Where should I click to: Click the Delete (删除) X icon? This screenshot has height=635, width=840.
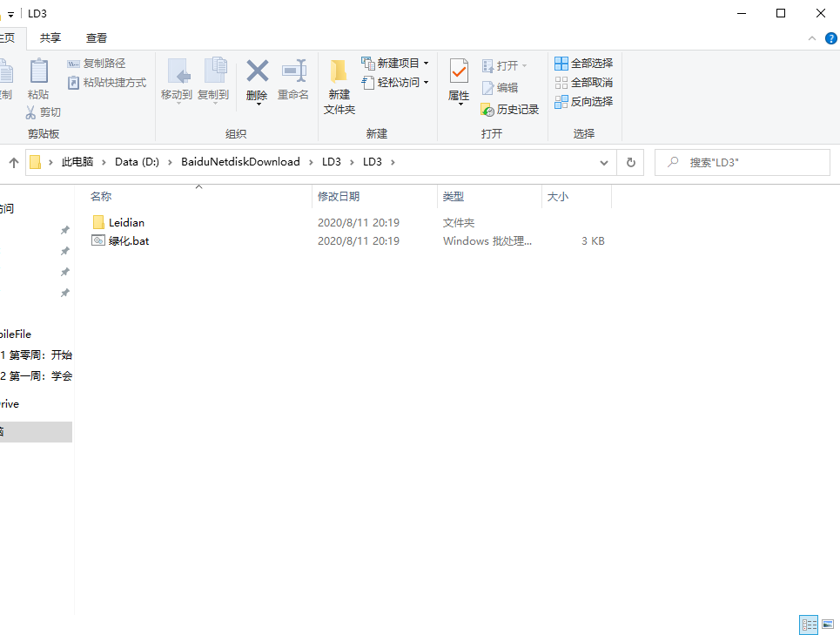[257, 71]
